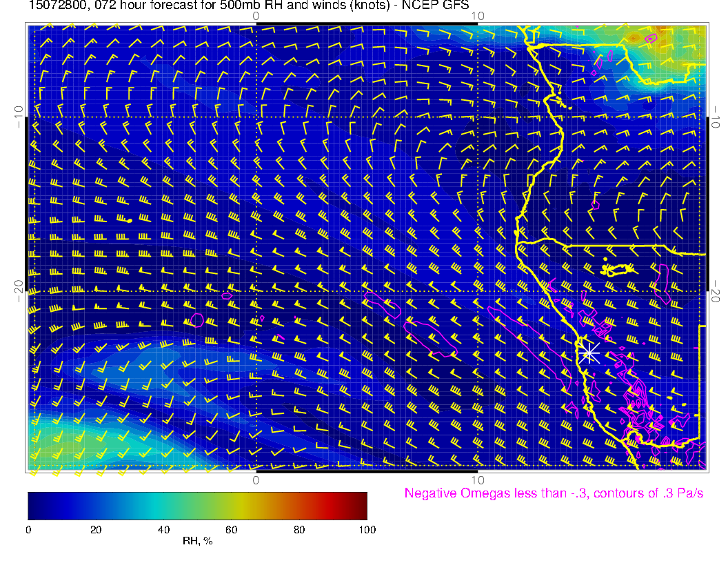Click the top axis longitude label "0"
This screenshot has width=728, height=563.
coord(256,17)
